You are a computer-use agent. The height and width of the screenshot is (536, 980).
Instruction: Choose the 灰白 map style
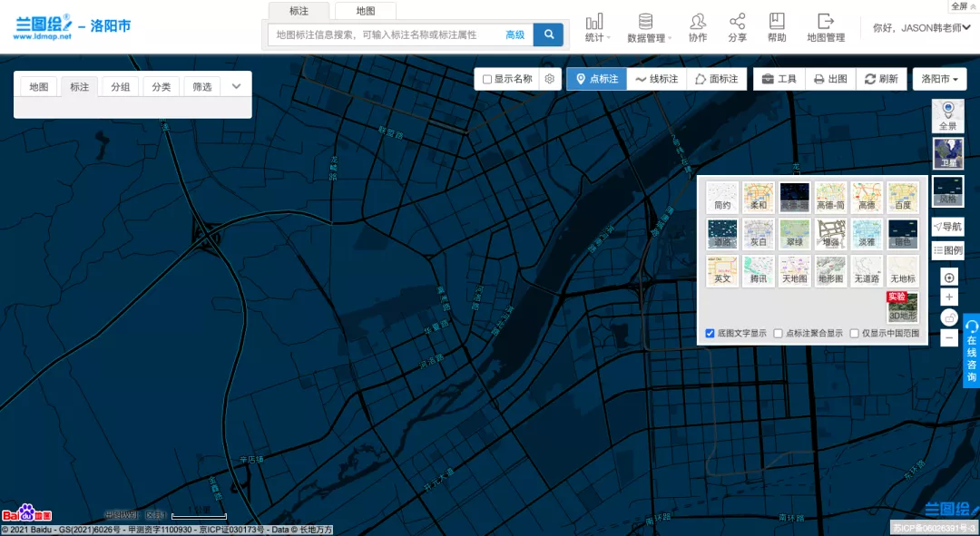[x=758, y=234]
